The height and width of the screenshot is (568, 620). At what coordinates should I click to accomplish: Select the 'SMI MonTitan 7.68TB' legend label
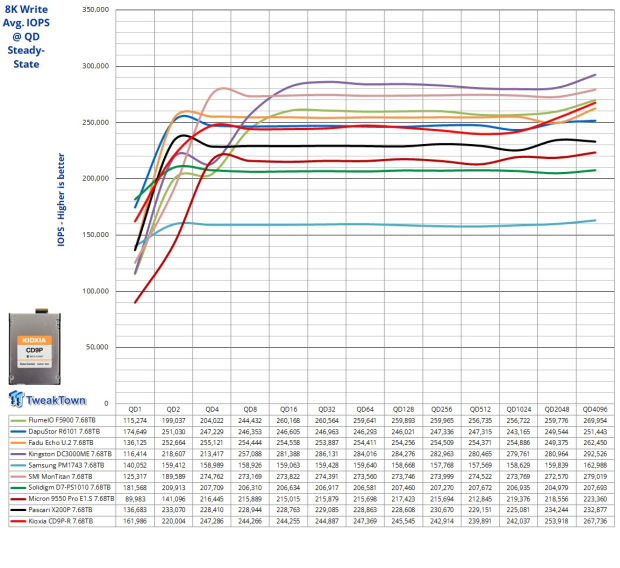click(60, 477)
